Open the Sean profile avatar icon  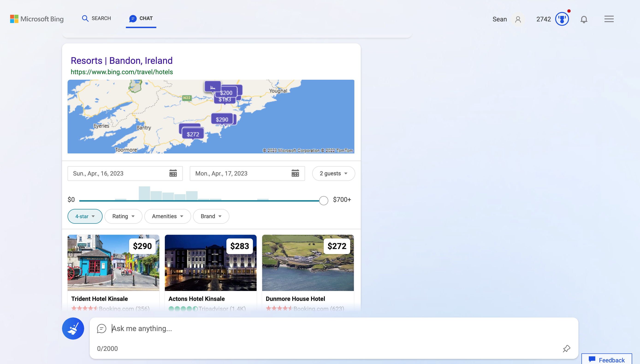[x=518, y=19]
